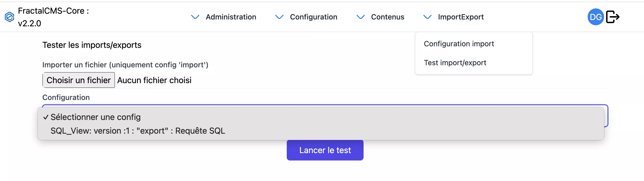Click the logout arrow icon
The height and width of the screenshot is (181, 644).
point(613,17)
